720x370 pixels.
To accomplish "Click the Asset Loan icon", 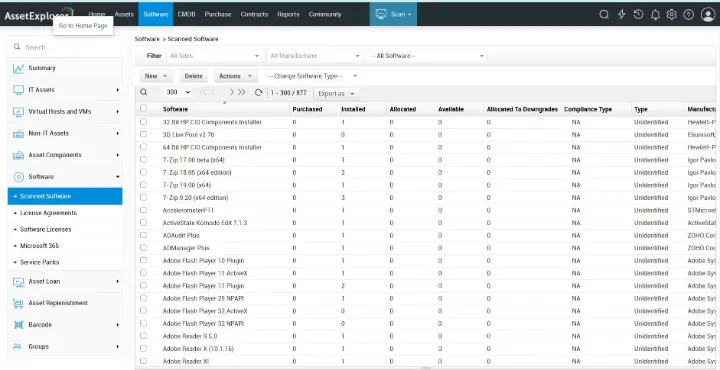I will point(18,281).
